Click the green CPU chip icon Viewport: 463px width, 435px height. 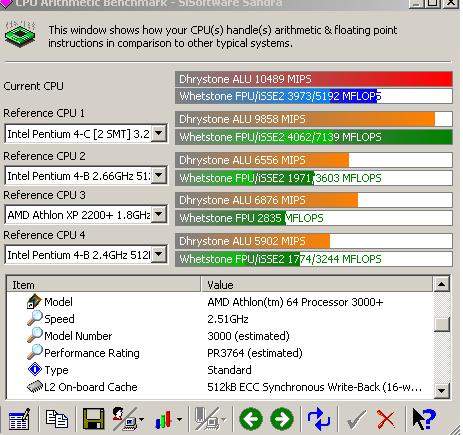(20, 34)
